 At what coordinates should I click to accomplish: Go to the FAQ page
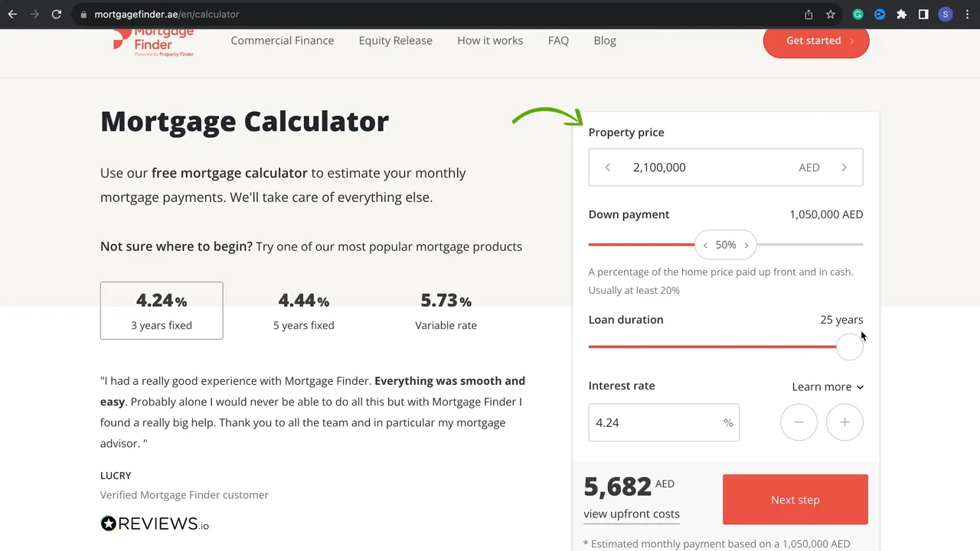tap(558, 41)
